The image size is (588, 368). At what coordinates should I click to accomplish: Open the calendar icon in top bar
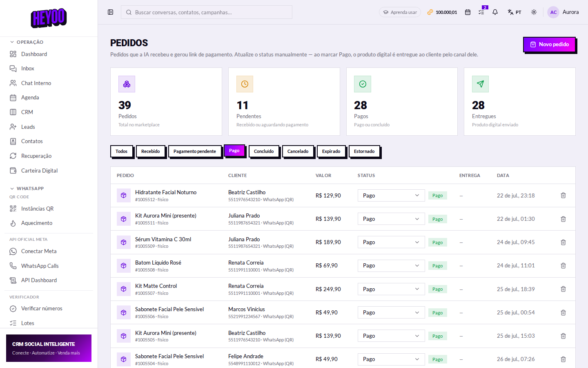click(468, 12)
